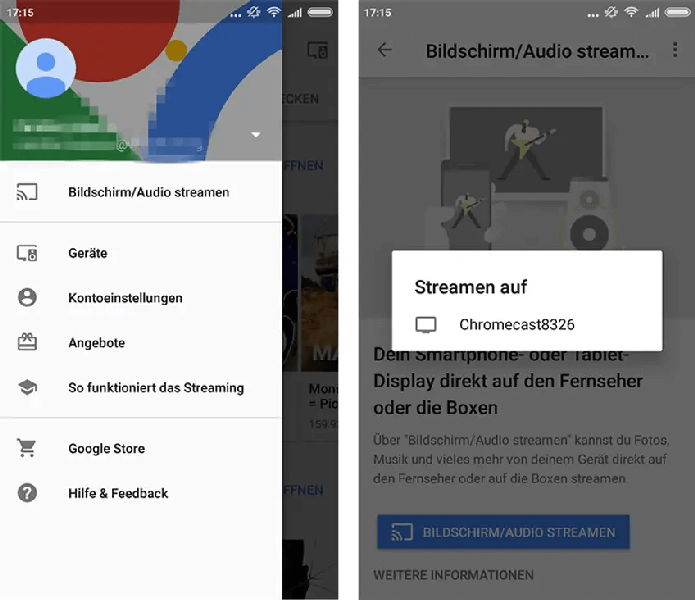Open the Google Store menu entry

tap(141, 448)
